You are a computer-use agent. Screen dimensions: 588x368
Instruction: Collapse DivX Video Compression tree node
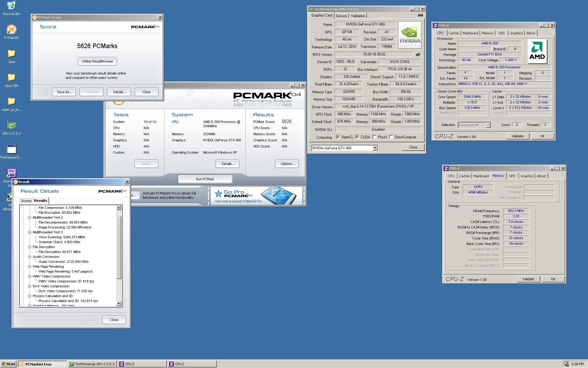(30, 286)
